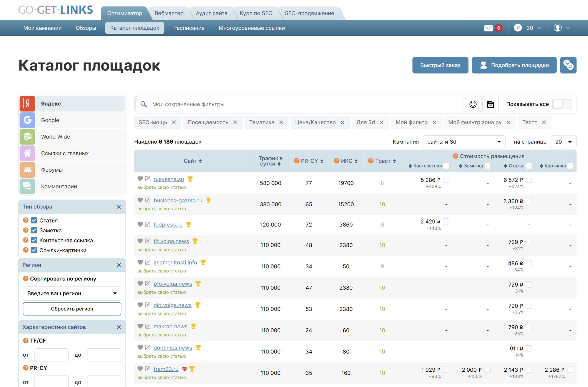This screenshot has height=387, width=588.
Task: Toggle the Показывать все switch
Action: [x=562, y=104]
